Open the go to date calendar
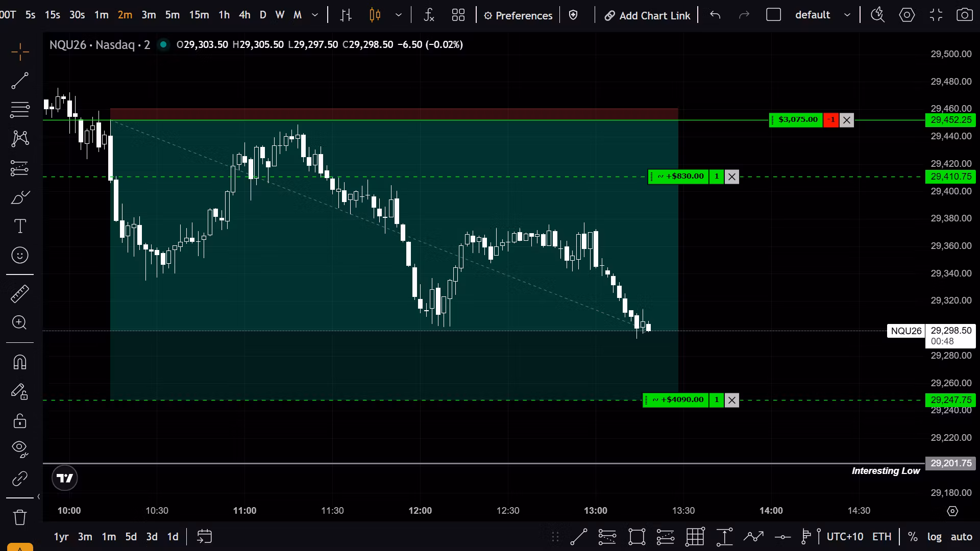 click(204, 537)
